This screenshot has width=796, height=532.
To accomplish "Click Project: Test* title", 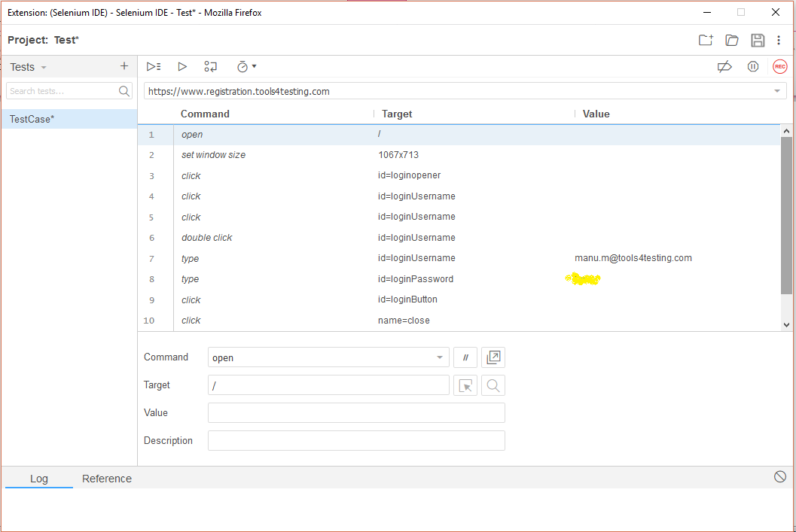I will tap(43, 40).
